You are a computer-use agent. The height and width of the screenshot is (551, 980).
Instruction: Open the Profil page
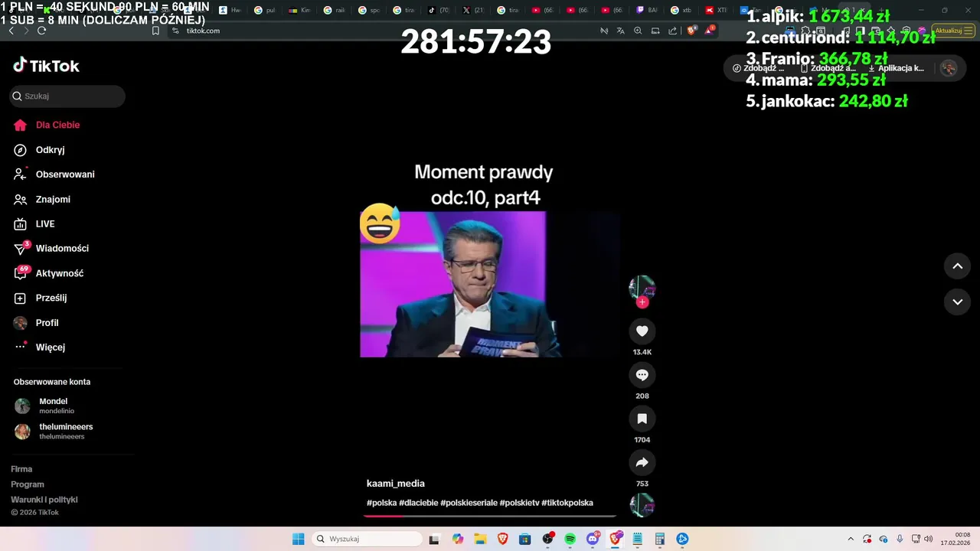tap(36, 323)
